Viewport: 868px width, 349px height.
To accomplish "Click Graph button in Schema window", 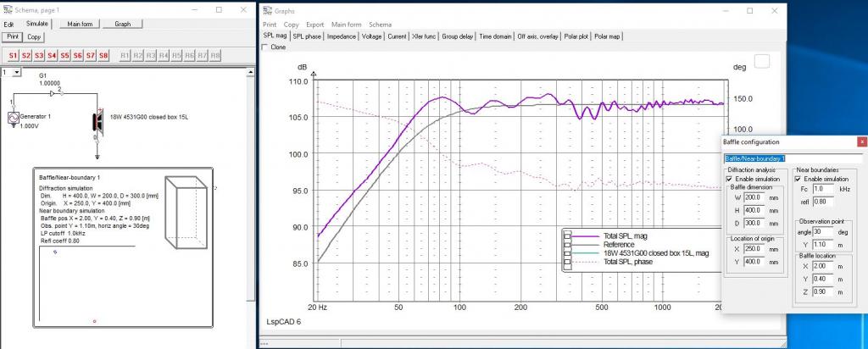I will (123, 24).
